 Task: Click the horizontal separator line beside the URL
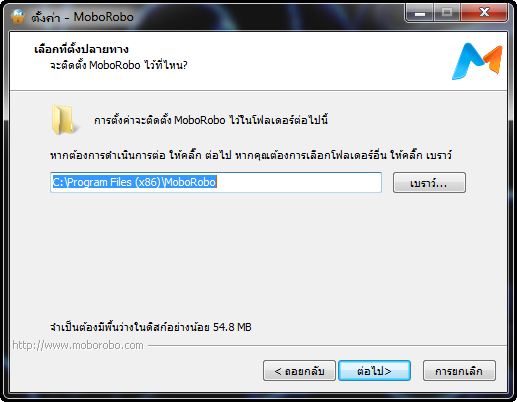pos(327,346)
